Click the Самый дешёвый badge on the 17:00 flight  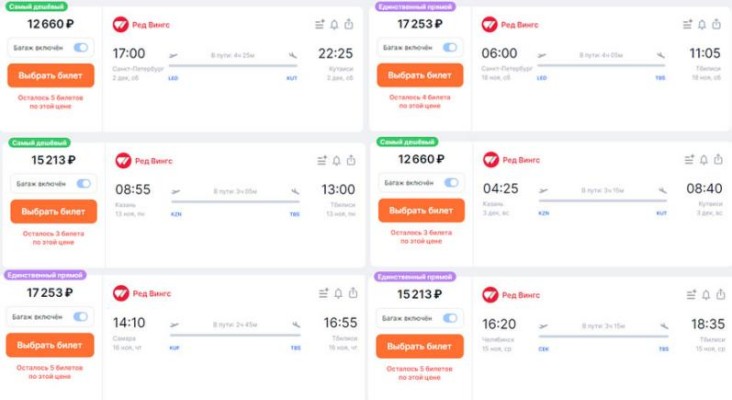point(33,5)
